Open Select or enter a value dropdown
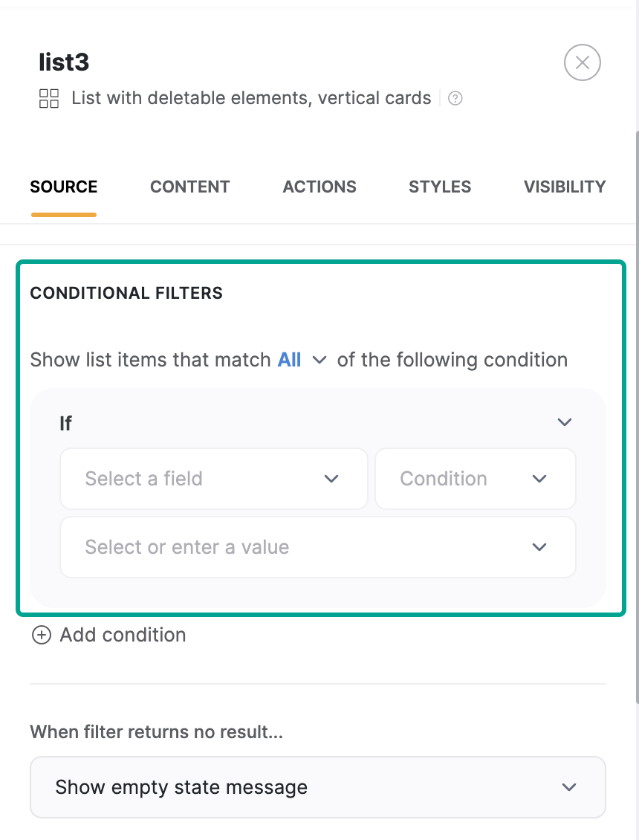The height and width of the screenshot is (840, 639). pyautogui.click(x=318, y=547)
